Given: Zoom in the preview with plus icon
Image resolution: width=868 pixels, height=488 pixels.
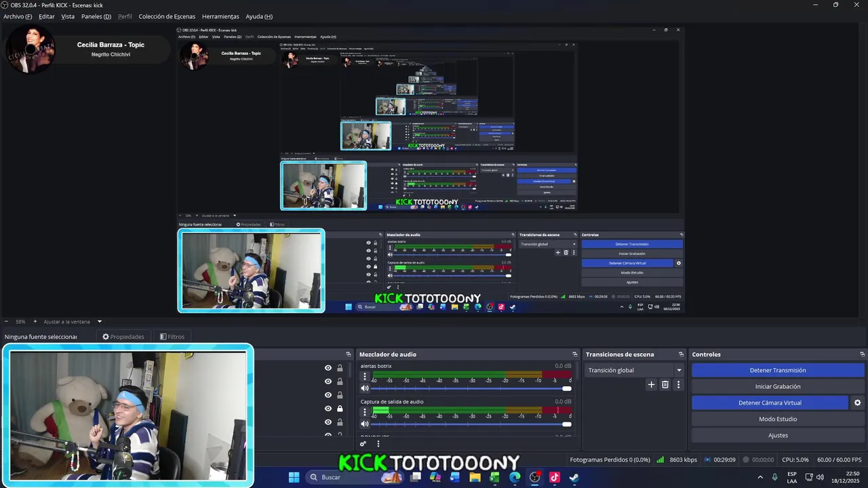Looking at the screenshot, I should pos(35,321).
